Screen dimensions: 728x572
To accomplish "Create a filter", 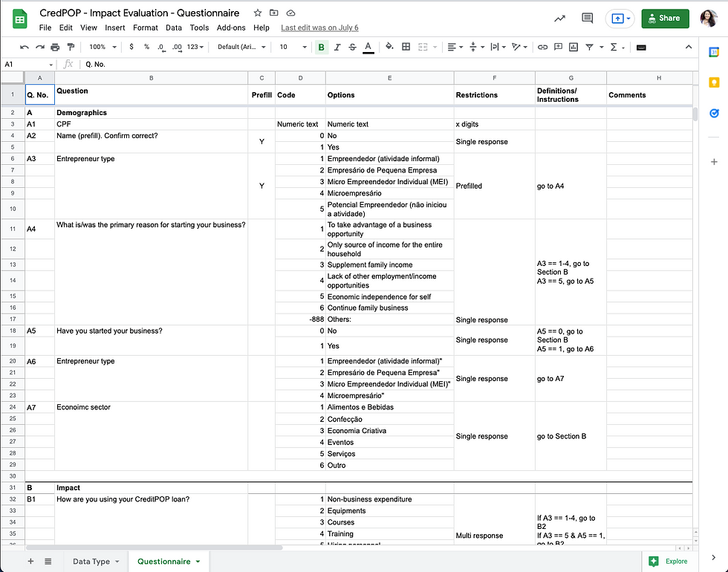I will click(x=589, y=47).
